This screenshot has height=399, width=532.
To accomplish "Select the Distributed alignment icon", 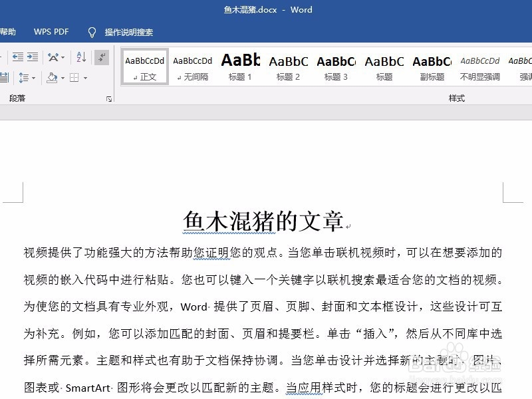I will click(5, 76).
